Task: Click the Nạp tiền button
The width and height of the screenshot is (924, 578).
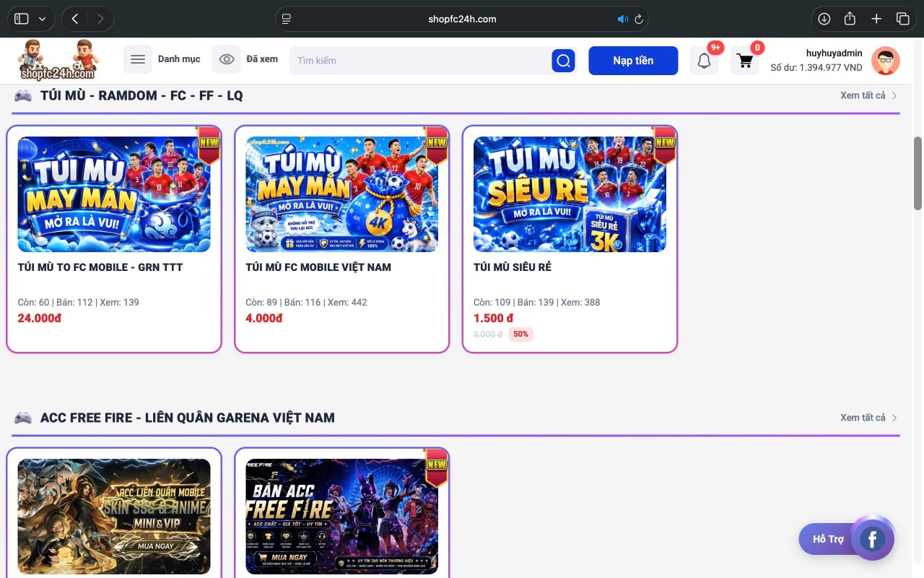Action: (x=633, y=61)
